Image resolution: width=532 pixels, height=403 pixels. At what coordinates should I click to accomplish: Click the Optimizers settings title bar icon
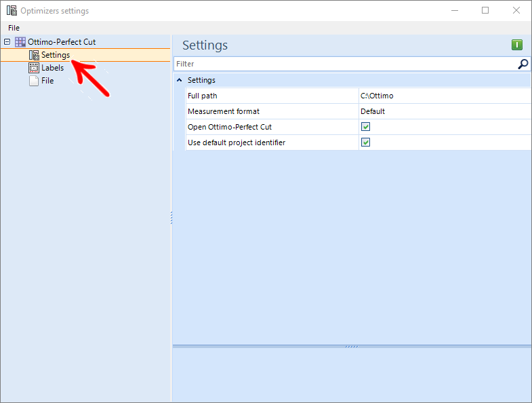[x=12, y=11]
